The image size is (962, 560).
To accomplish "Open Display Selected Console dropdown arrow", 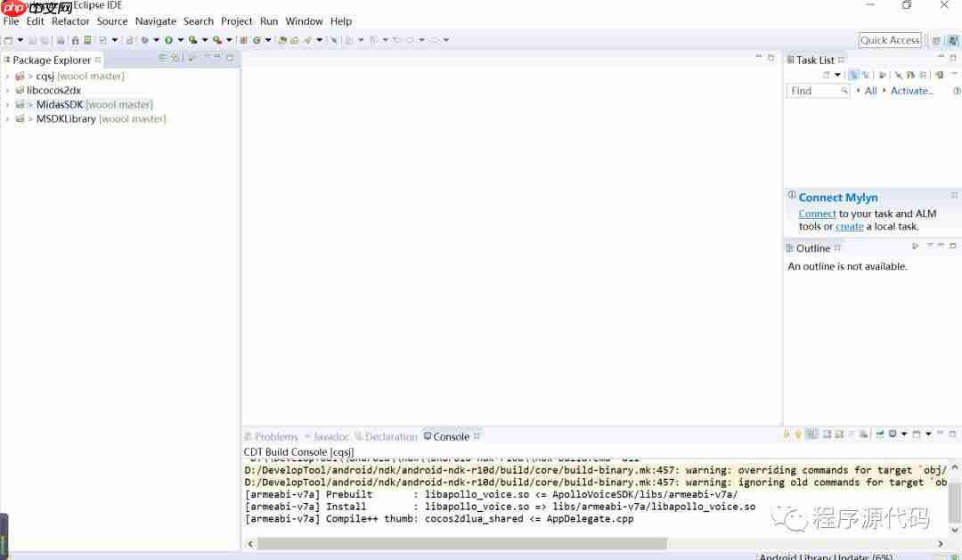I will coord(904,434).
